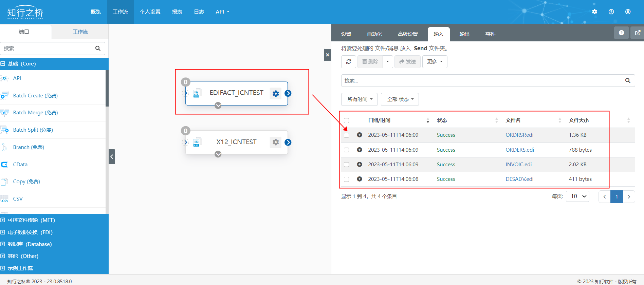Open the INVOIC.edi file link
This screenshot has width=644, height=285.
519,164
